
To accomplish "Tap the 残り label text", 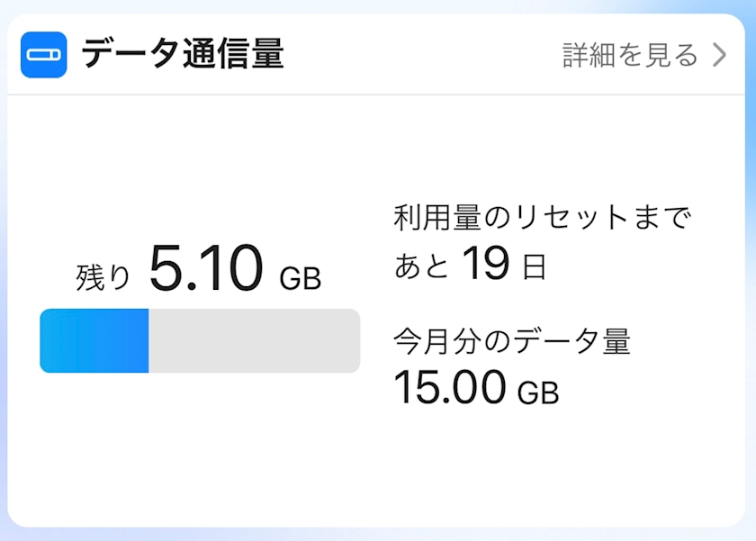I will pos(103,278).
